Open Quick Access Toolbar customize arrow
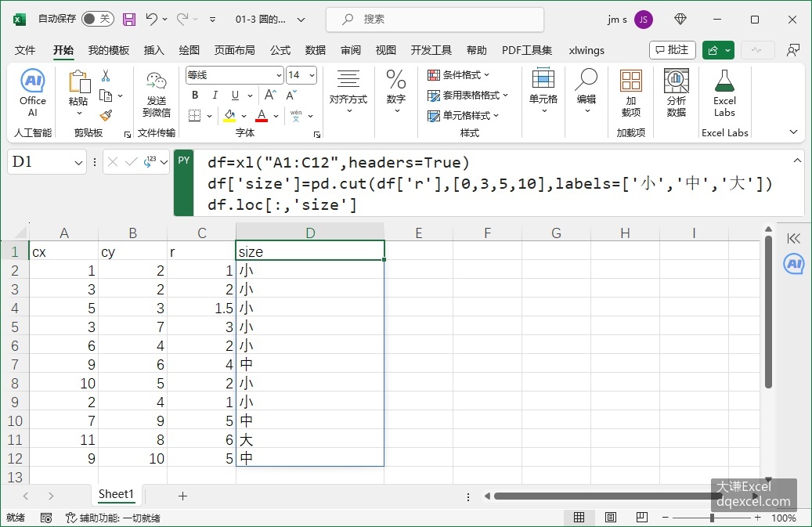Image resolution: width=812 pixels, height=527 pixels. [212, 20]
